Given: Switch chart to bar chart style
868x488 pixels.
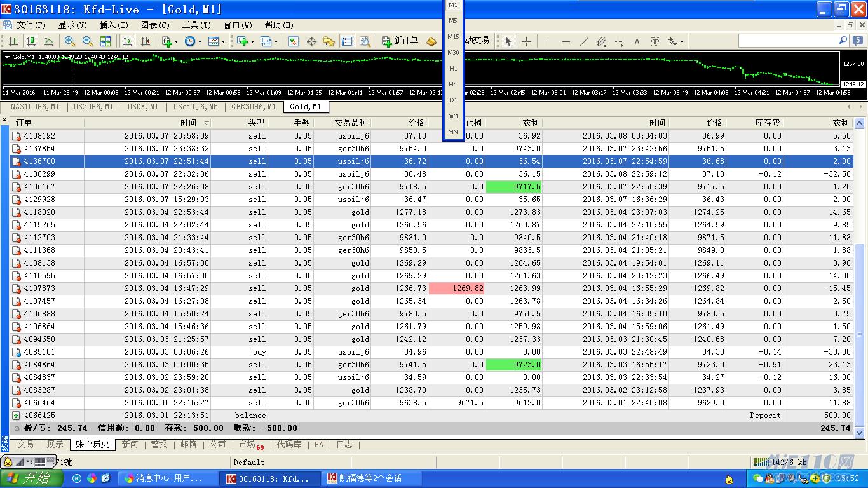Looking at the screenshot, I should [x=13, y=41].
